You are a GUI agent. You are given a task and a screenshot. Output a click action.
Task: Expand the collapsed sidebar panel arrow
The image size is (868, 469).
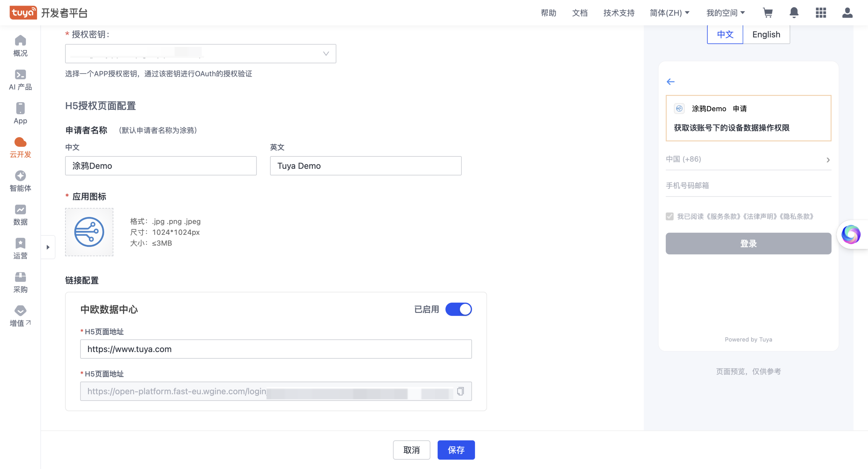click(48, 247)
